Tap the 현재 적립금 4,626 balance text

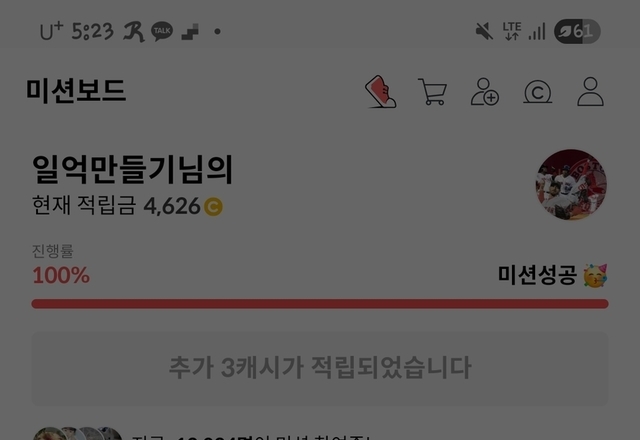(x=116, y=205)
